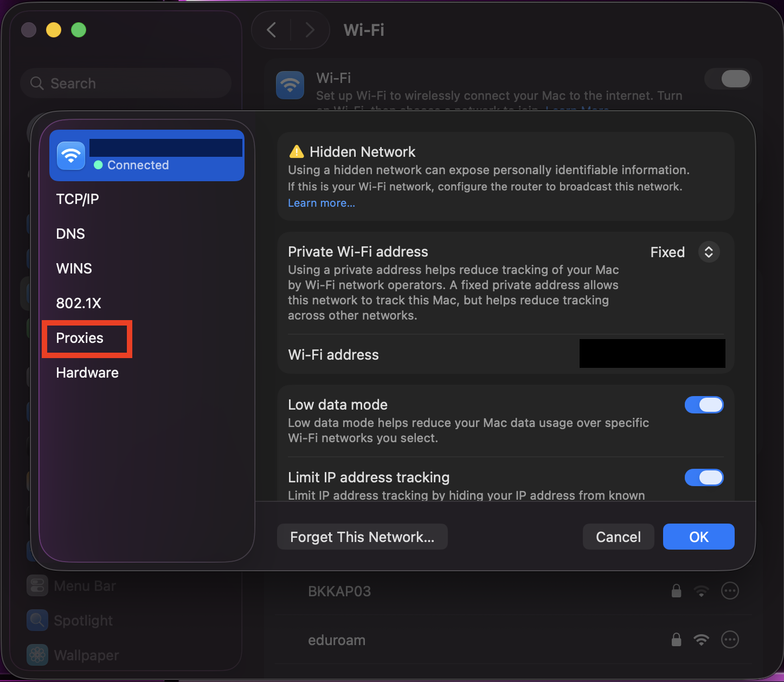Click the more options icon for eduroam
Screen dimensions: 784x682
tap(730, 640)
